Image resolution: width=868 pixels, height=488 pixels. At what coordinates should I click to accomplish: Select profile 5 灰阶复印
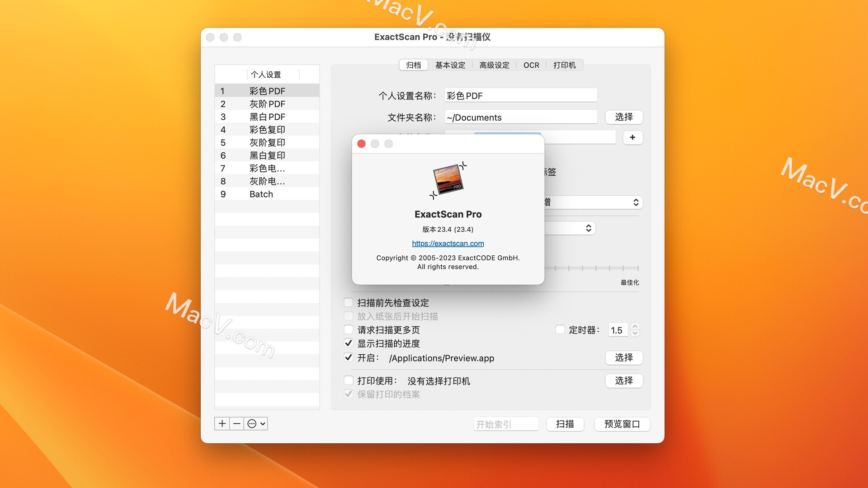(267, 142)
